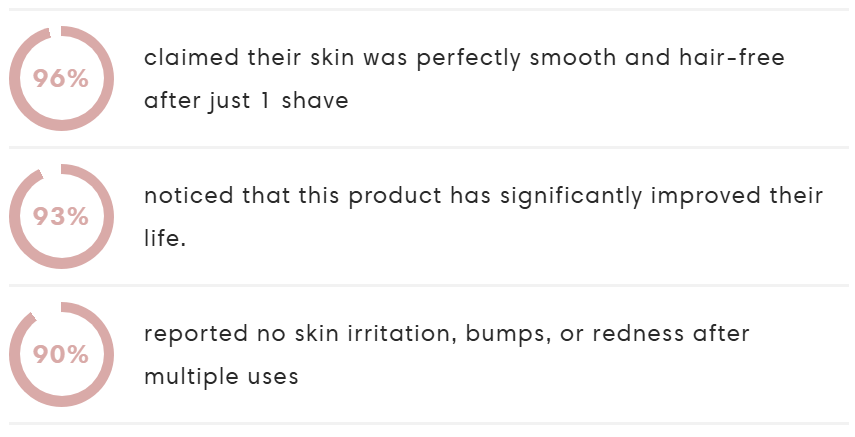Select the 96% percentage number
This screenshot has height=437, width=855.
[x=61, y=79]
